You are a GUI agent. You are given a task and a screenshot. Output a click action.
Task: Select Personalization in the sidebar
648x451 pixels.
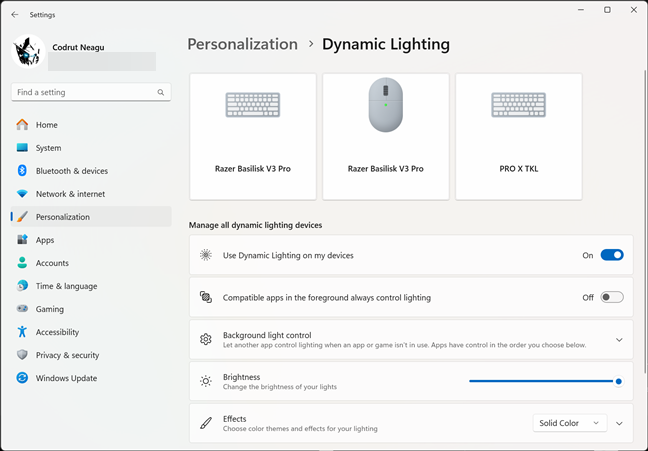91,217
